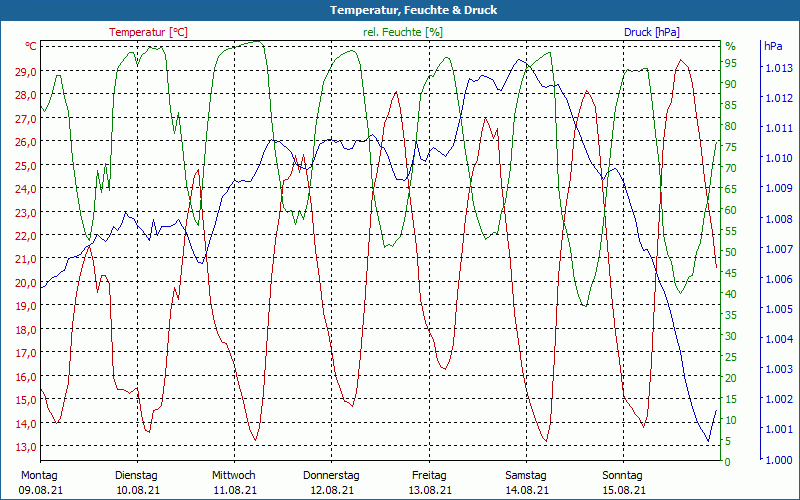Click the Samstag day label
The width and height of the screenshot is (800, 500).
(526, 476)
